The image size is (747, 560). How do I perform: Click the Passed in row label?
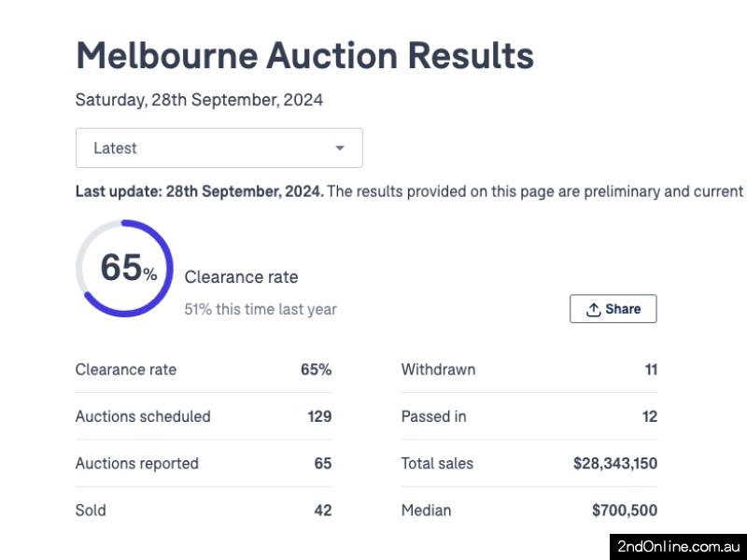tap(433, 416)
